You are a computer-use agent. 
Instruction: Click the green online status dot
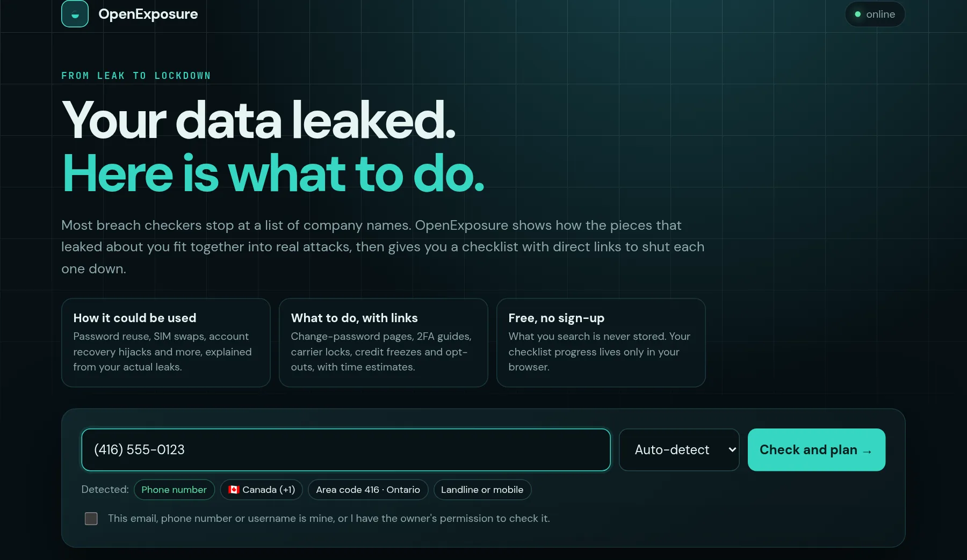point(857,14)
